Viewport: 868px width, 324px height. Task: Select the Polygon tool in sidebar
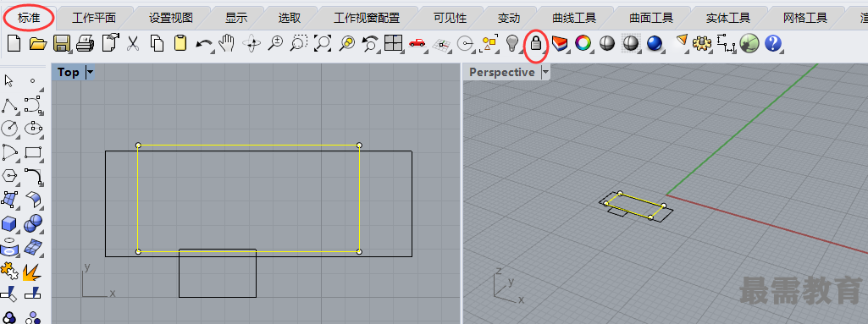click(9, 176)
